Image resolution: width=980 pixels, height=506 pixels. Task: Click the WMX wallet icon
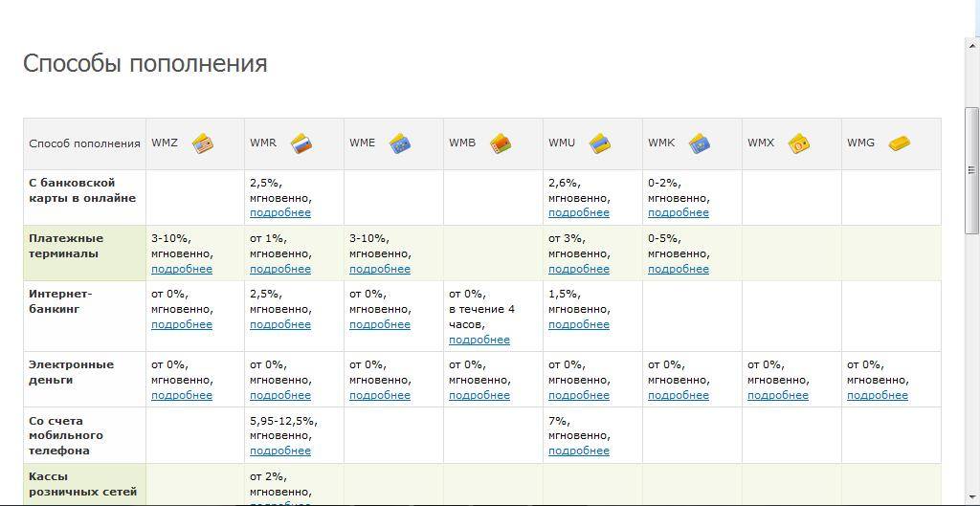point(799,143)
